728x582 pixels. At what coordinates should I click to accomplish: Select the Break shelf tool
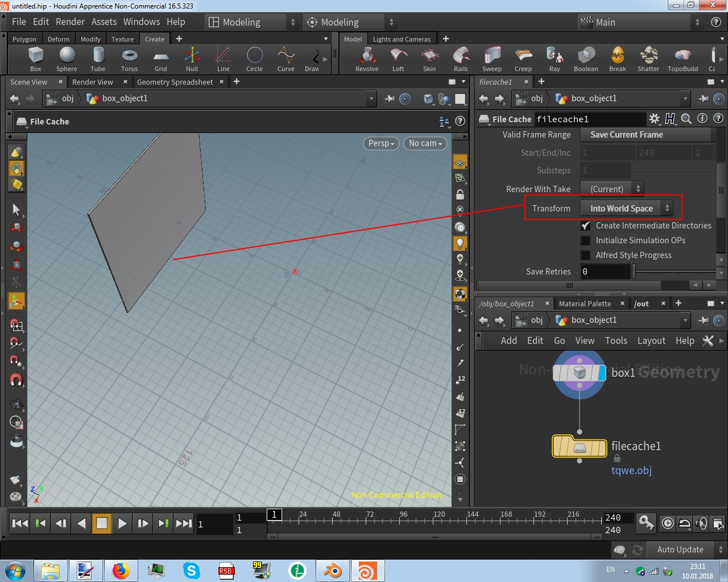pos(618,60)
